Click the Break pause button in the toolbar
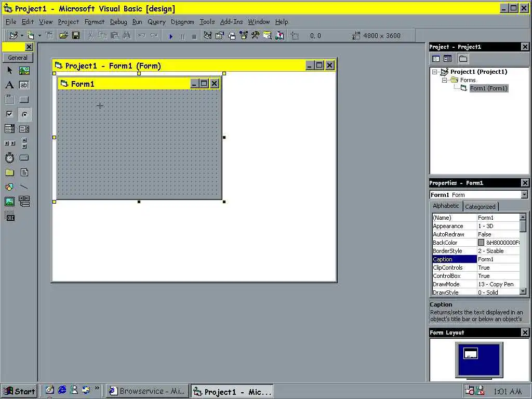This screenshot has width=532, height=399. pyautogui.click(x=183, y=36)
